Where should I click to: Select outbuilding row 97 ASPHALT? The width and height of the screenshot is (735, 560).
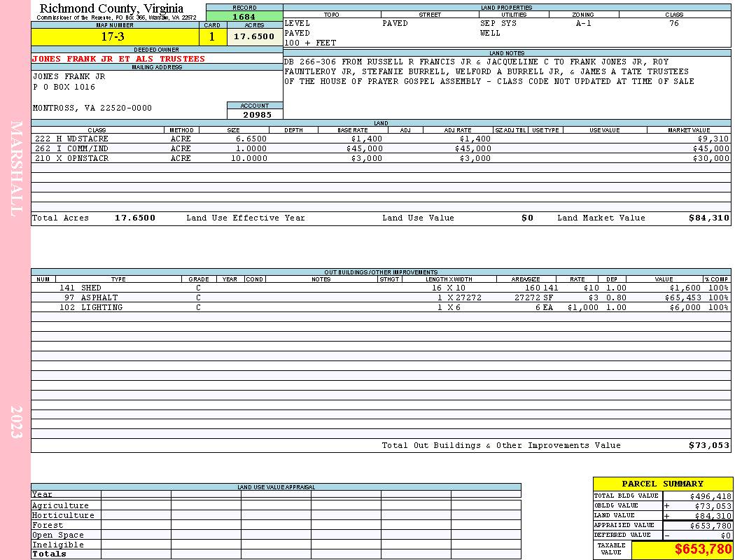pyautogui.click(x=381, y=297)
